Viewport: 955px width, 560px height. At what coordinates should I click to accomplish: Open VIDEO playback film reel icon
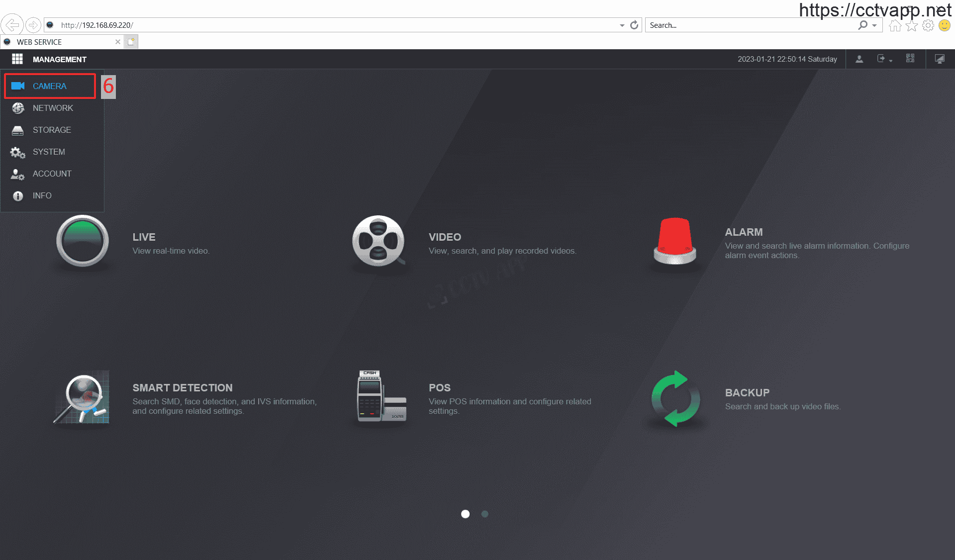[378, 241]
